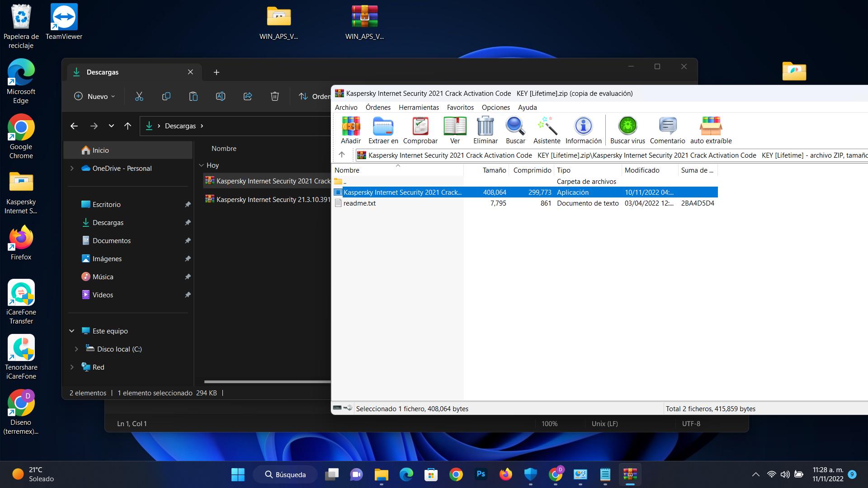Click the cut scissors icon in Explorer
The height and width of the screenshot is (488, 868).
pyautogui.click(x=139, y=96)
